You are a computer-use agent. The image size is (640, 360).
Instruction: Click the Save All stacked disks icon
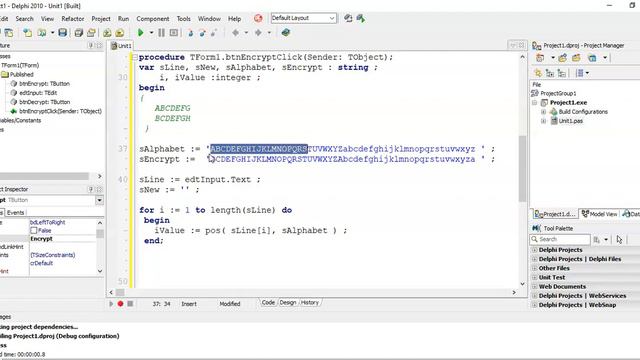click(79, 33)
